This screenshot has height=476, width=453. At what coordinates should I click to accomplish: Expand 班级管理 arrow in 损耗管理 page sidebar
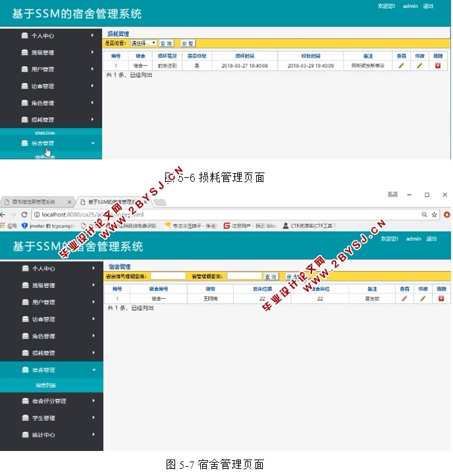(x=92, y=52)
